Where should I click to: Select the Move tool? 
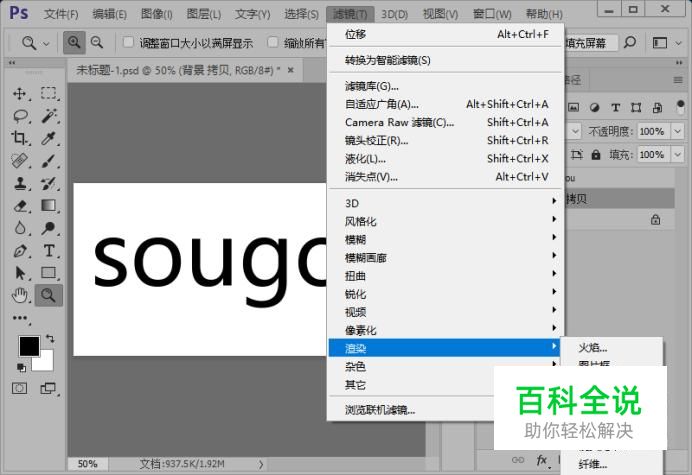pyautogui.click(x=20, y=94)
